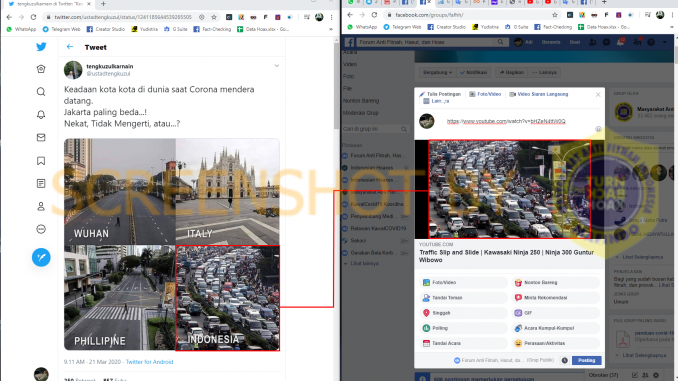The height and width of the screenshot is (381, 678).
Task: Toggle Notifikasi checkmark button
Action: [x=473, y=73]
